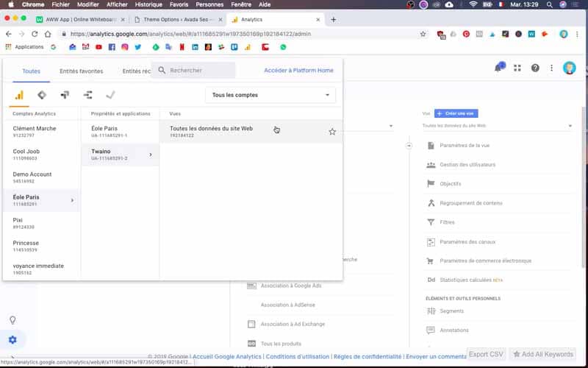Open the Facebook bookmark icon
Viewport: 588px width, 368px height.
112,47
